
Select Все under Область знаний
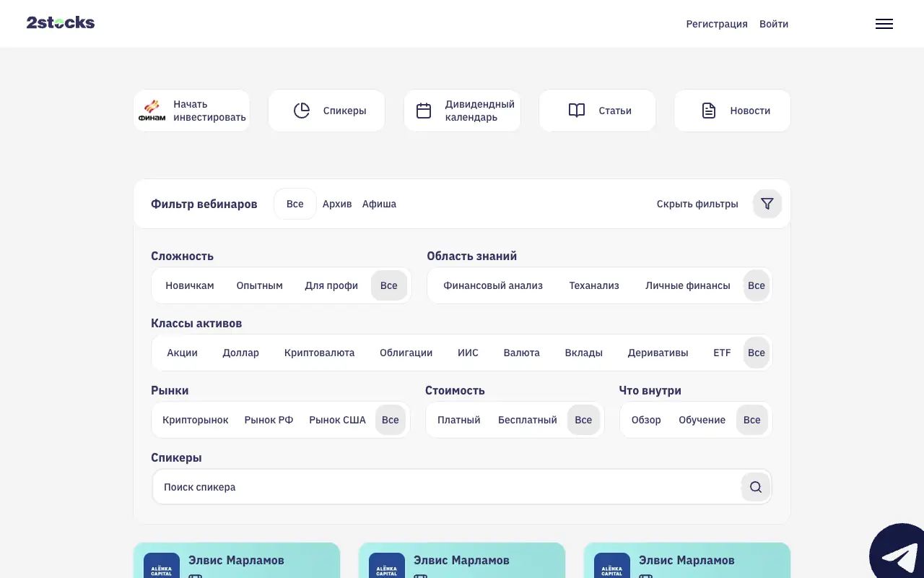click(757, 285)
